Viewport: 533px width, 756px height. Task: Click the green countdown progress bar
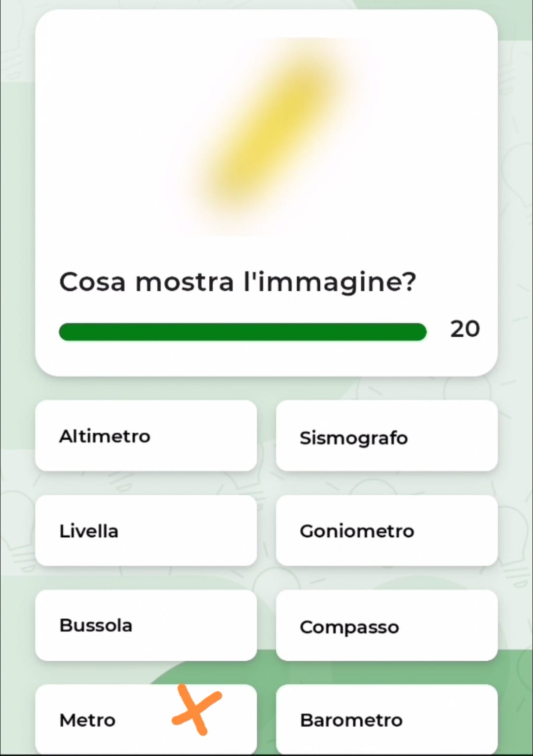click(x=242, y=332)
